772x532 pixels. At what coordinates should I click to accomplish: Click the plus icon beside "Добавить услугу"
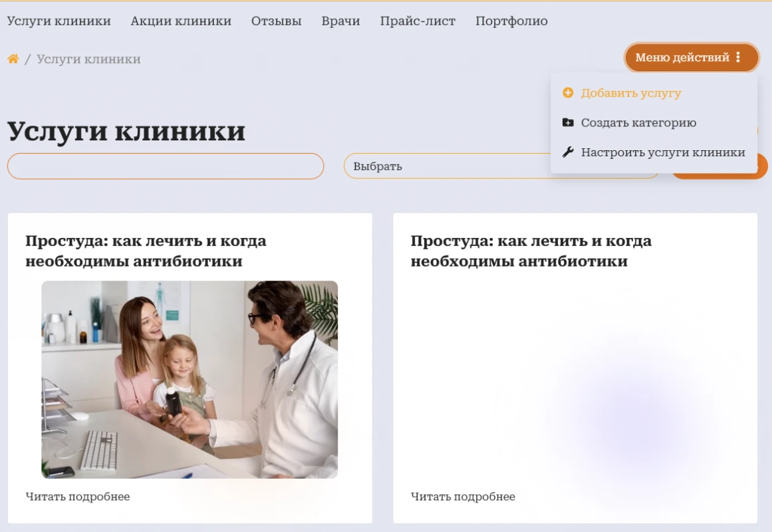point(567,94)
